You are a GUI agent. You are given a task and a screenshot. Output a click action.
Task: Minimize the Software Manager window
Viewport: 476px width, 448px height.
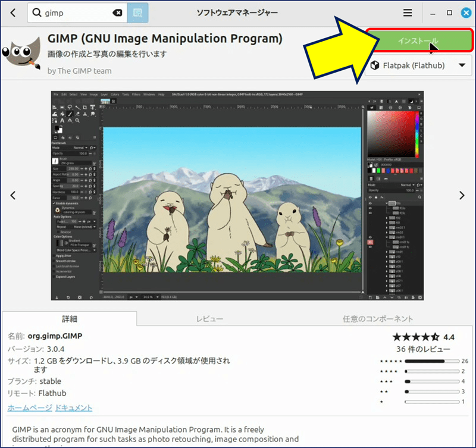(x=433, y=13)
